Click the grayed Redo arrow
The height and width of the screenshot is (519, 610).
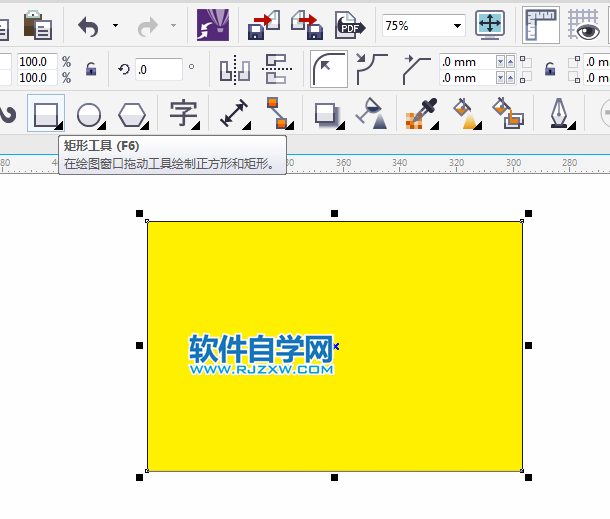148,26
